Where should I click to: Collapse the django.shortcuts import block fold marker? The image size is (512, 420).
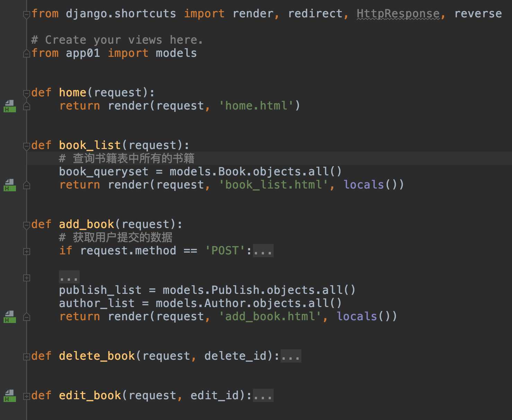pyautogui.click(x=27, y=15)
